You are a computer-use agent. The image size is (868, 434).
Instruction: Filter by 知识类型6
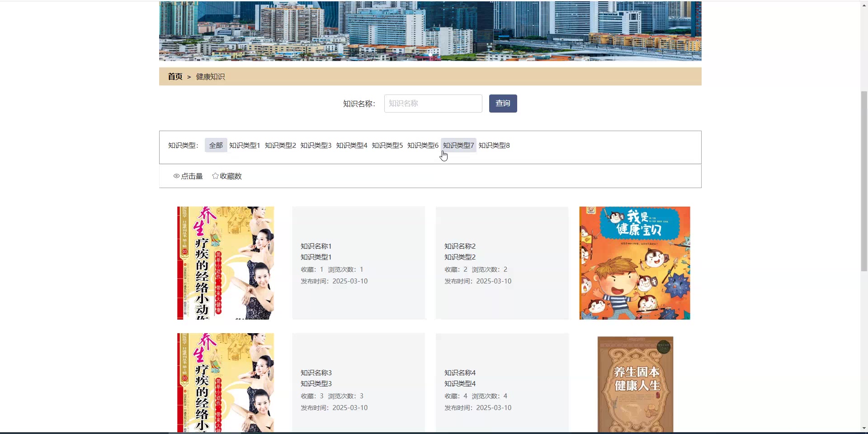click(x=423, y=145)
